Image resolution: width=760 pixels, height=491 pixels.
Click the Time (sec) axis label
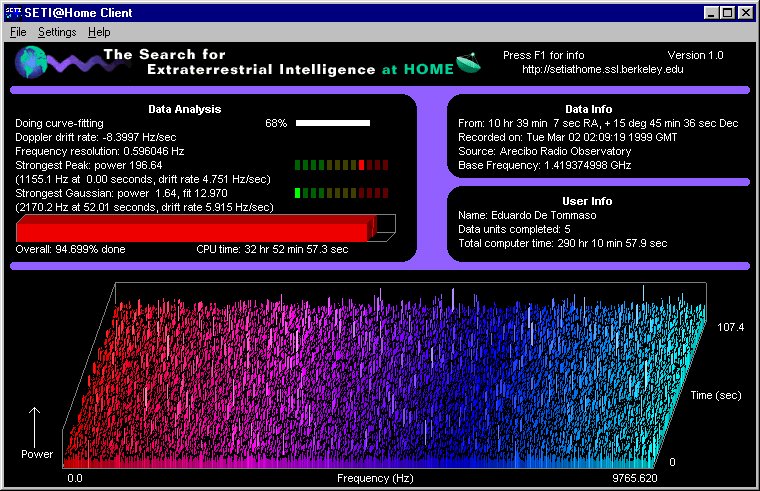pos(716,396)
